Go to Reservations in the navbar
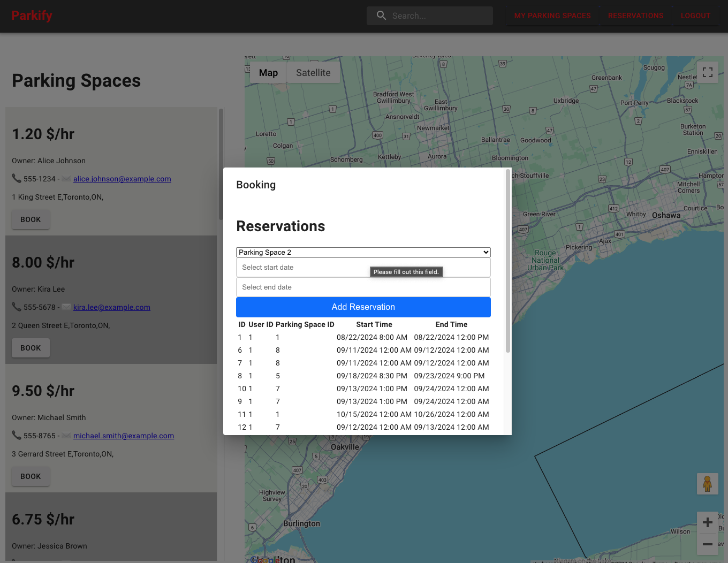 coord(635,16)
